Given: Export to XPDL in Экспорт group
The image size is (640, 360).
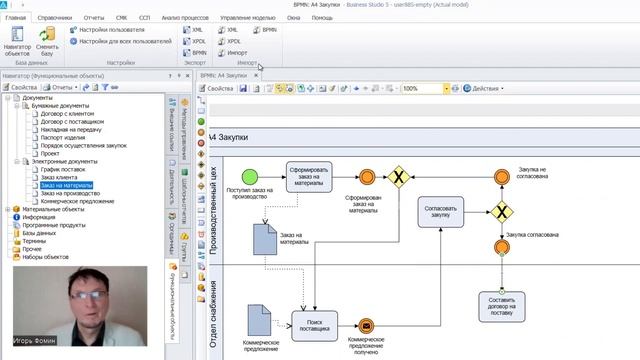Looking at the screenshot, I should pos(194,41).
